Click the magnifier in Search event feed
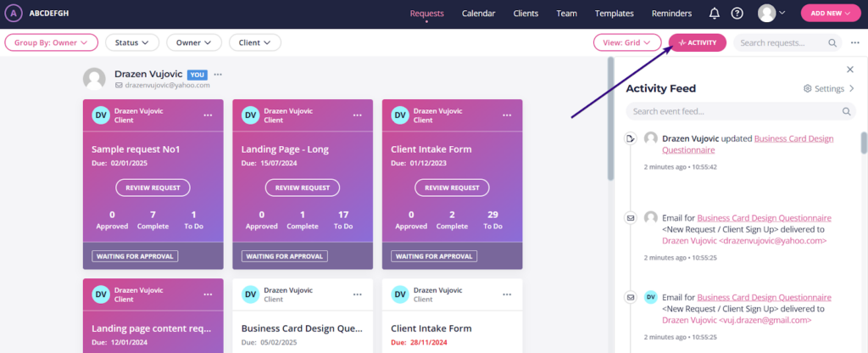The width and height of the screenshot is (868, 353). [847, 111]
